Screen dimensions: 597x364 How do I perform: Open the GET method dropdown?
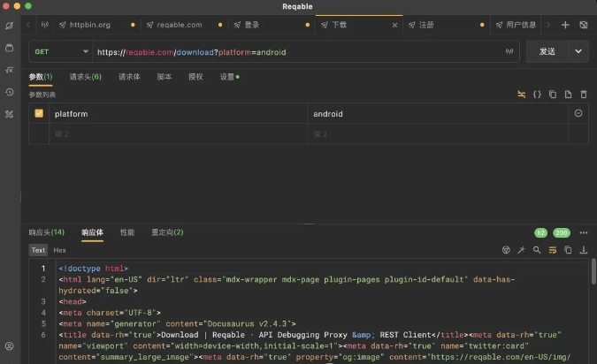click(60, 52)
